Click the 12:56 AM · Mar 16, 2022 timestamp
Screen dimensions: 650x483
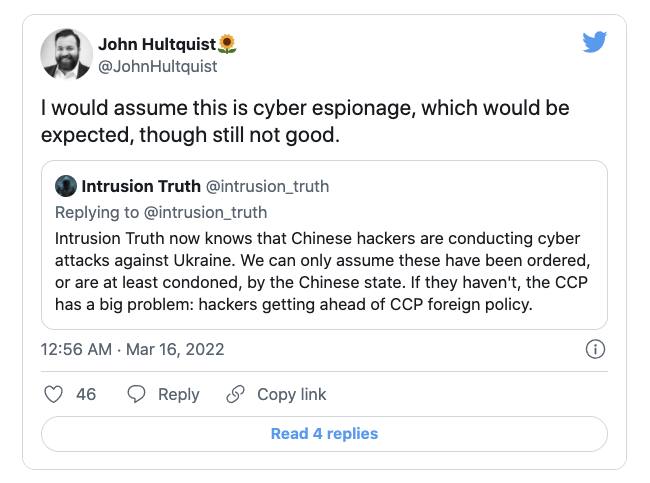click(x=132, y=349)
